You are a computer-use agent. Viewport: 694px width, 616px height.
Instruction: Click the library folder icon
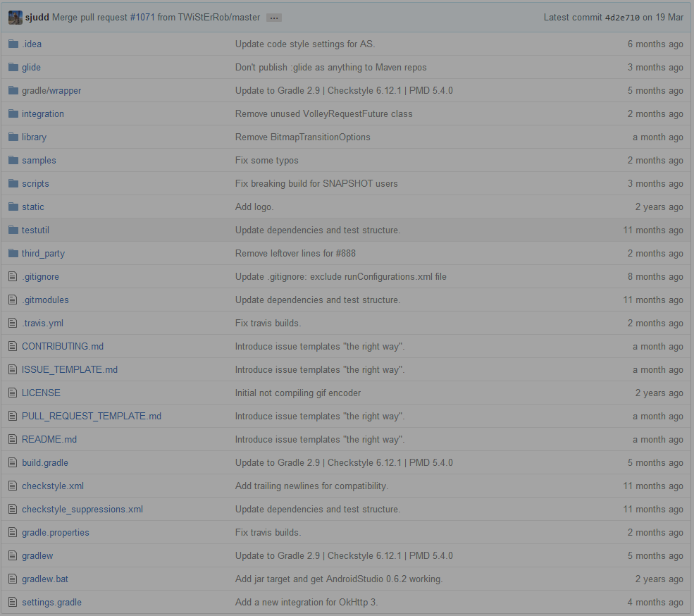coord(13,137)
